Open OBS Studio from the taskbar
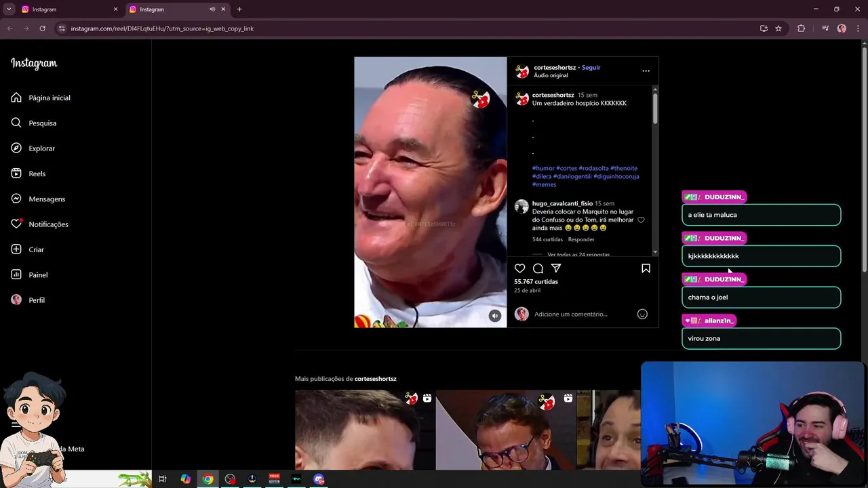Image resolution: width=868 pixels, height=488 pixels. (x=230, y=479)
